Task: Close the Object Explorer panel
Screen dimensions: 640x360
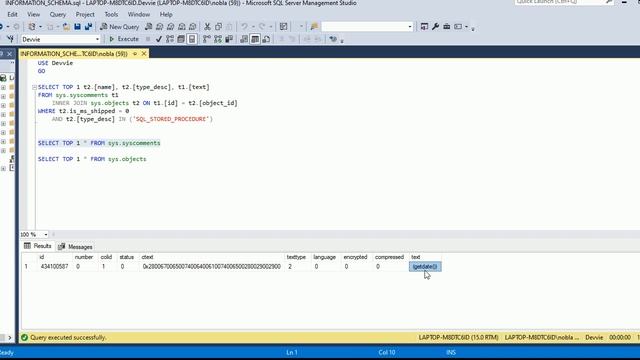Action: 9,54
